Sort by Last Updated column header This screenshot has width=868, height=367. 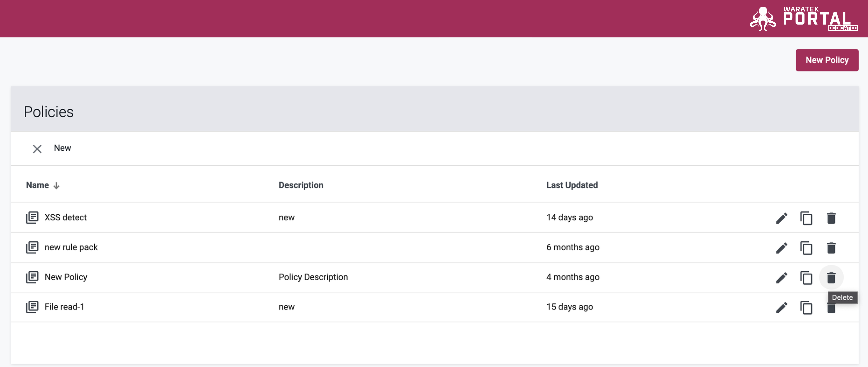click(572, 185)
